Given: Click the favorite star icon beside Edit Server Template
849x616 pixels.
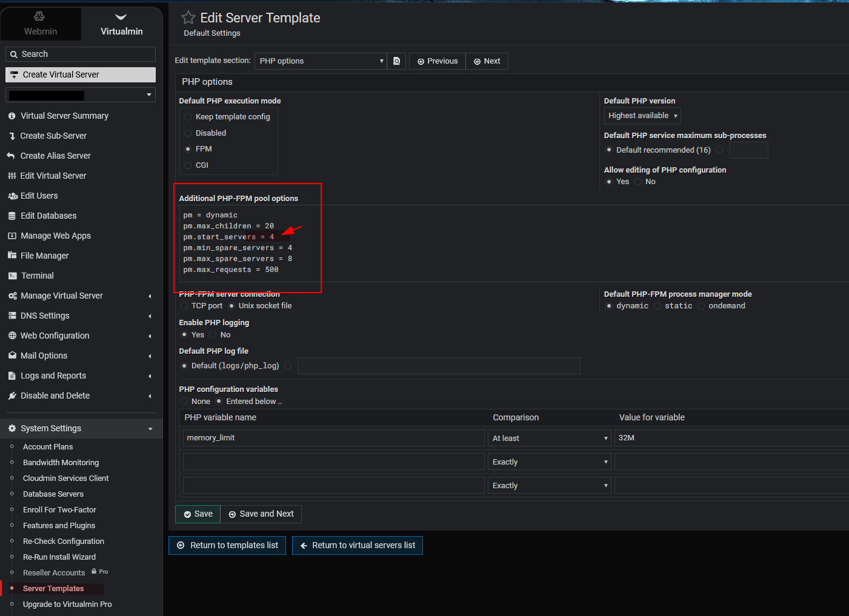Looking at the screenshot, I should (x=188, y=18).
